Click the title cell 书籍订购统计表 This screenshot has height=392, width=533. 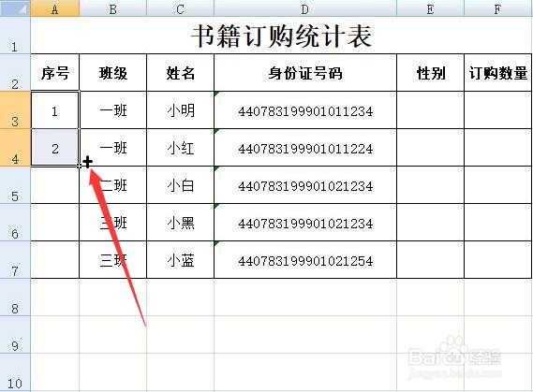click(281, 36)
